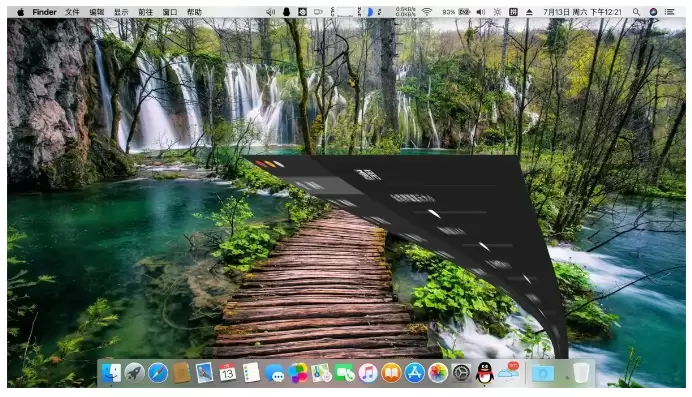Open Calendar icon showing 13
This screenshot has height=397, width=692.
coord(228,373)
